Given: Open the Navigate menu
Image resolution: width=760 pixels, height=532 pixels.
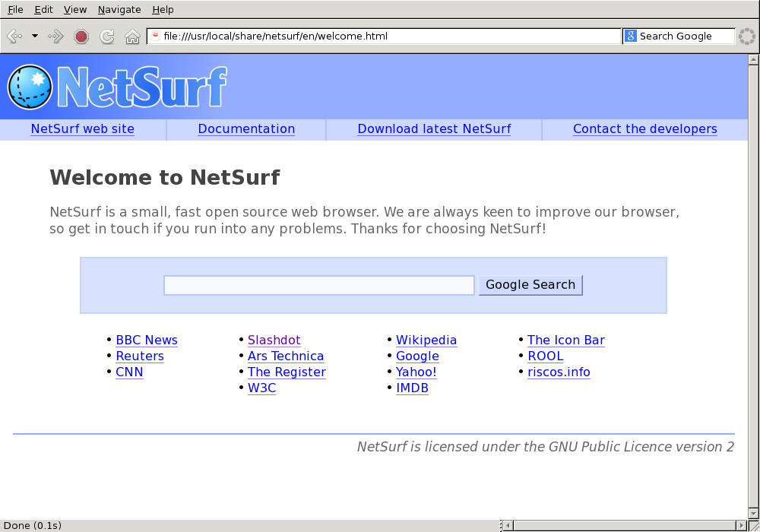Looking at the screenshot, I should (119, 9).
